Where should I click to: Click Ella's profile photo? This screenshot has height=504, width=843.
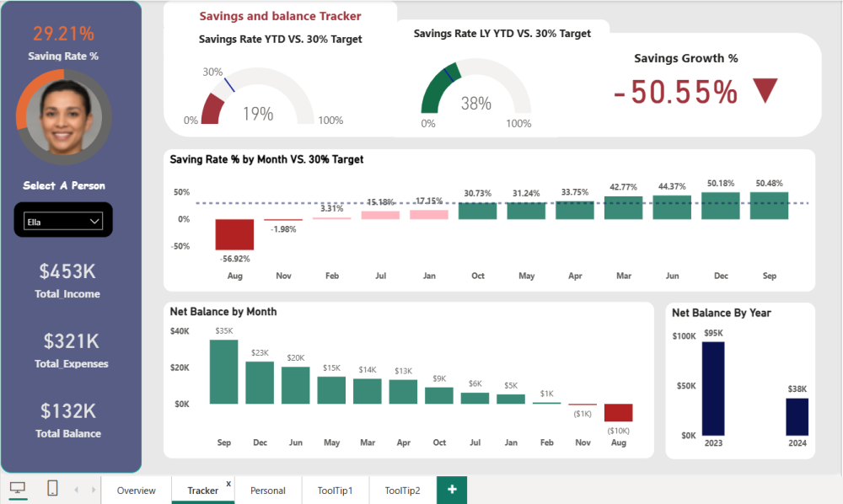[x=64, y=117]
